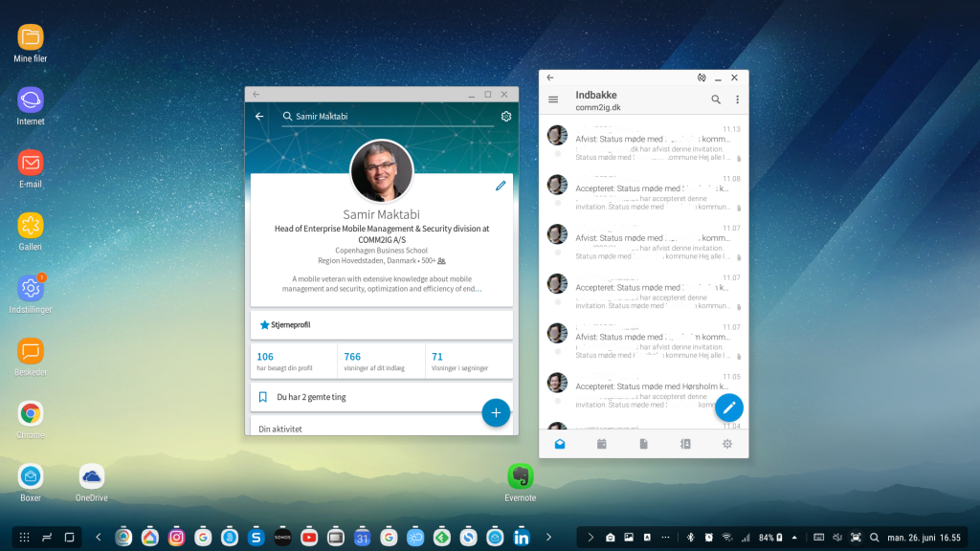Open Samir Maktabi profile photo
The height and width of the screenshot is (551, 980).
(x=381, y=170)
